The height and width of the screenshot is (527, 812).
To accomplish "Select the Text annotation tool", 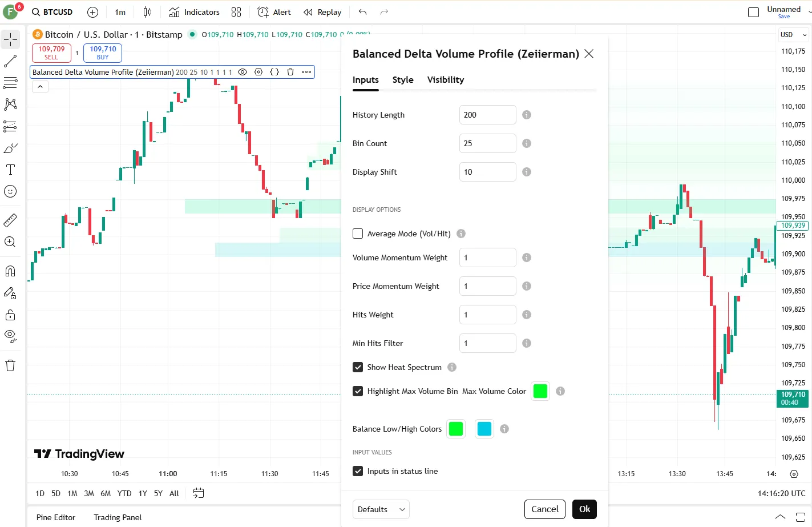I will (10, 170).
